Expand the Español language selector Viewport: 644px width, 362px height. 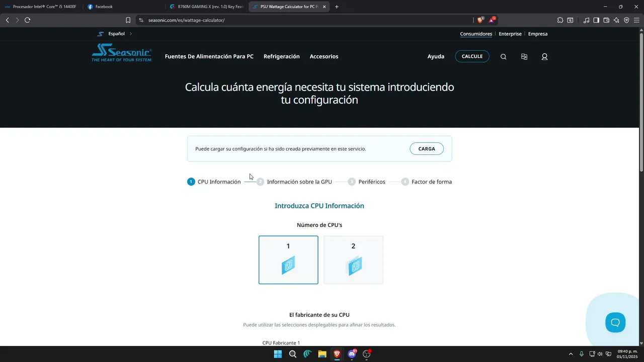[x=115, y=34]
